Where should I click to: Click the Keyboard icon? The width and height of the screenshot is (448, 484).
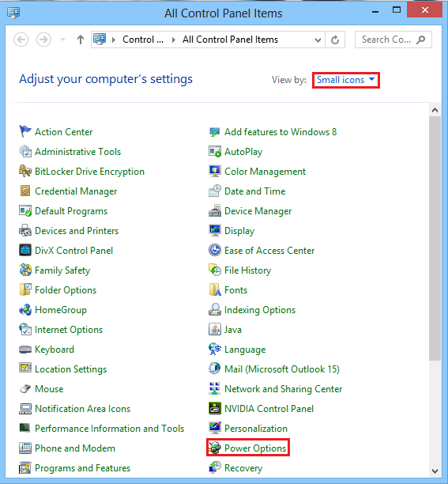(25, 349)
